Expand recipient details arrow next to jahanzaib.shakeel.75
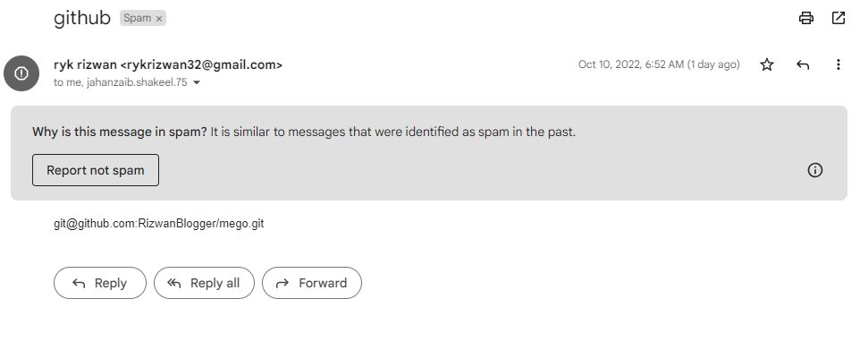 tap(196, 82)
